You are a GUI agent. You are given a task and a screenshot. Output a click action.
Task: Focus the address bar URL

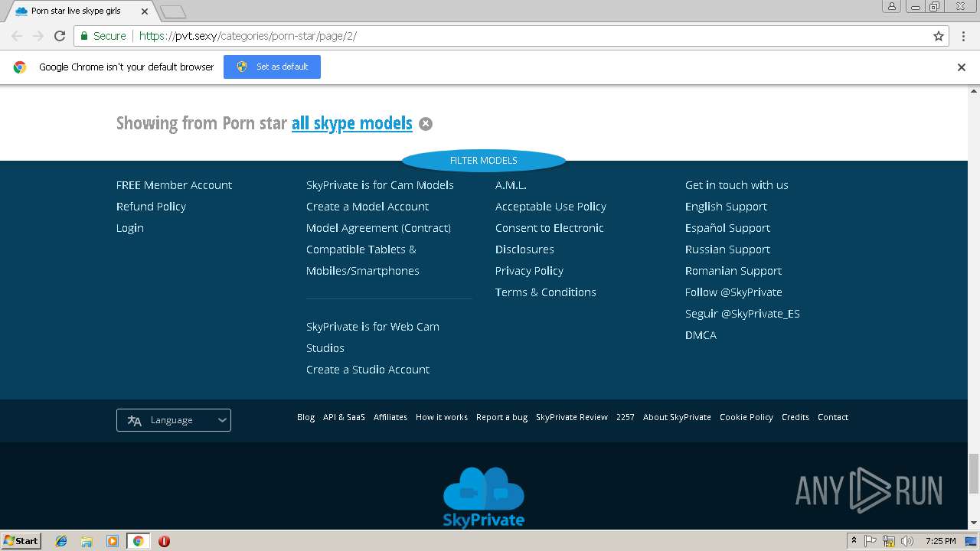click(x=248, y=36)
